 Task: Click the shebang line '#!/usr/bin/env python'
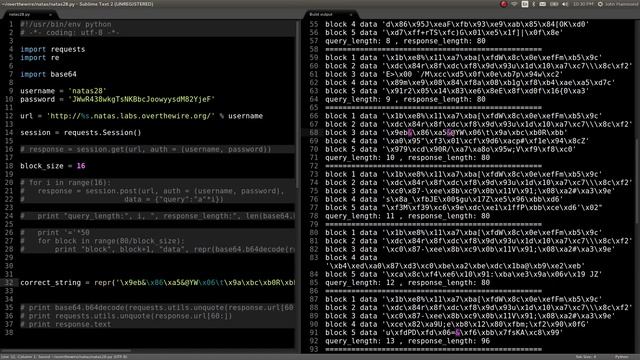pos(65,24)
